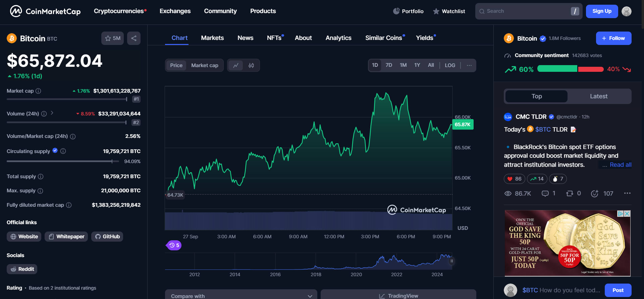Image resolution: width=644 pixels, height=299 pixels.
Task: Click the heart reaction with 86
Action: [x=514, y=179]
